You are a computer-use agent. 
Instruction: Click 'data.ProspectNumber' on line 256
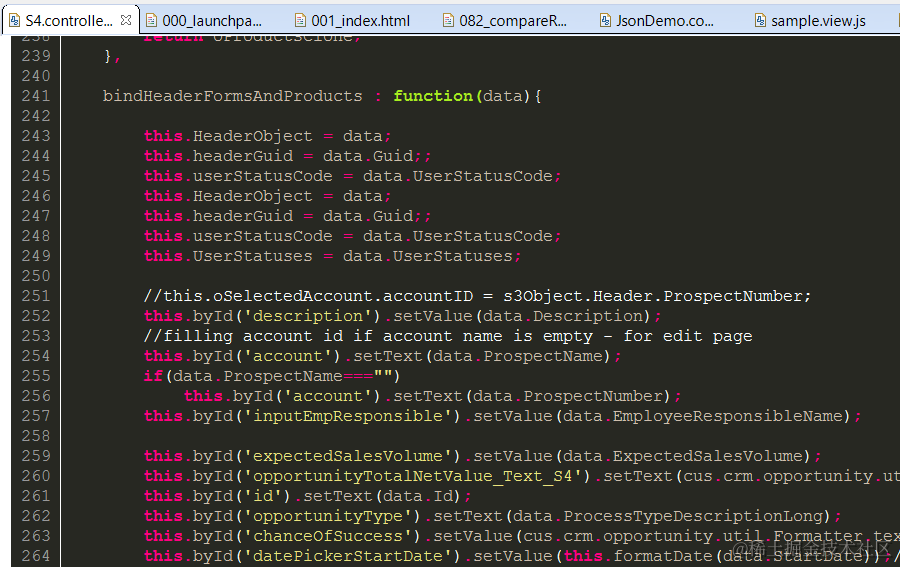point(568,396)
